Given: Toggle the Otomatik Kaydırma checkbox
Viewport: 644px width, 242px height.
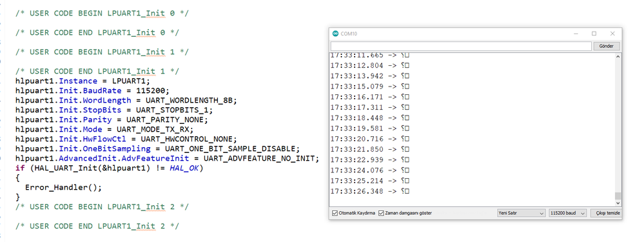Looking at the screenshot, I should coord(335,213).
